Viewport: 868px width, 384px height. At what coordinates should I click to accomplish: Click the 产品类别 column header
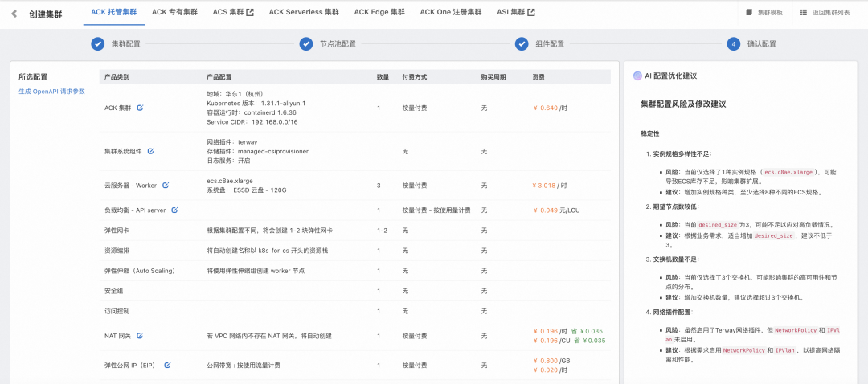[x=117, y=76]
